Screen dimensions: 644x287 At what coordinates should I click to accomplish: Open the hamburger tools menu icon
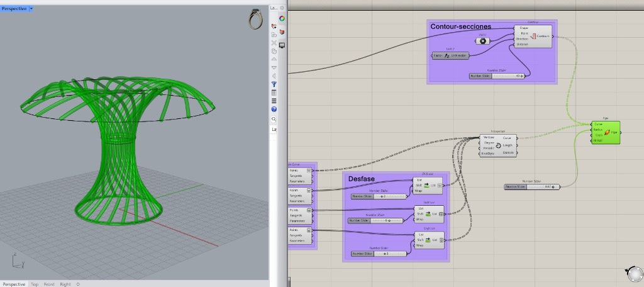point(274,101)
